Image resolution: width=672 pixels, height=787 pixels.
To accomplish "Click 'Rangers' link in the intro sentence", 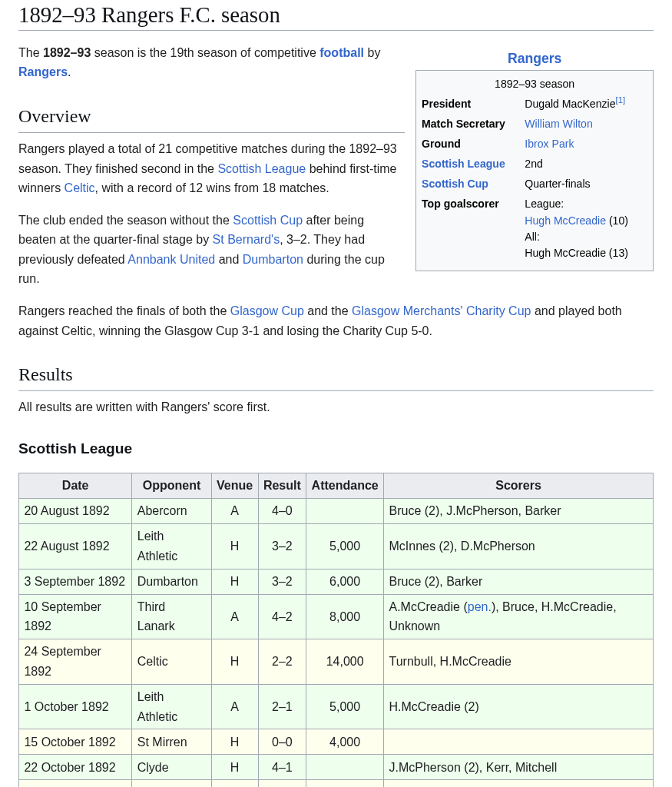I will coord(43,72).
